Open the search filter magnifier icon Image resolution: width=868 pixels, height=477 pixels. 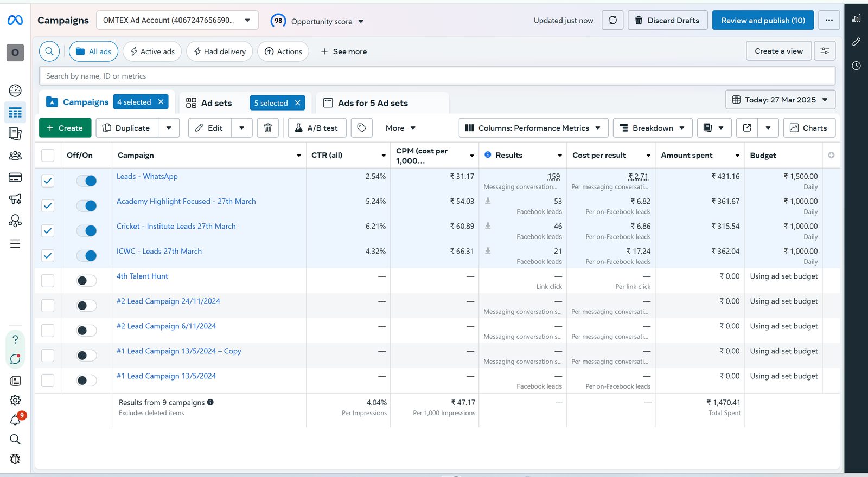pyautogui.click(x=49, y=51)
